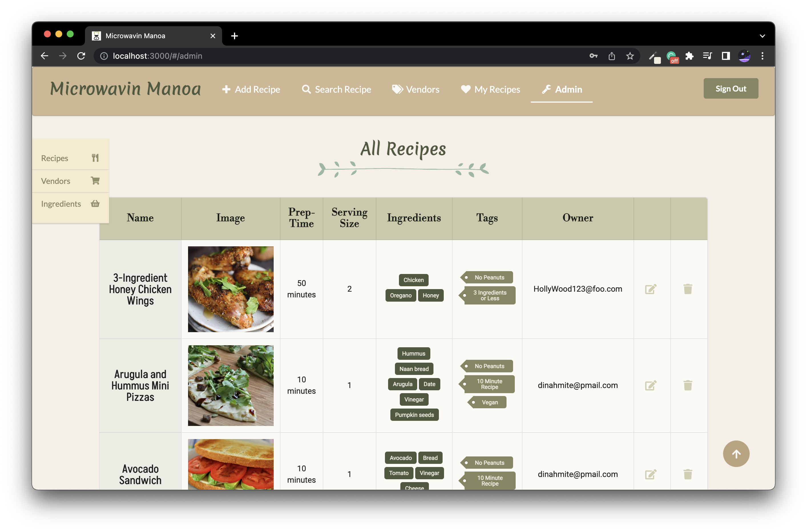
Task: Click the Prep-Time column header
Action: point(301,218)
